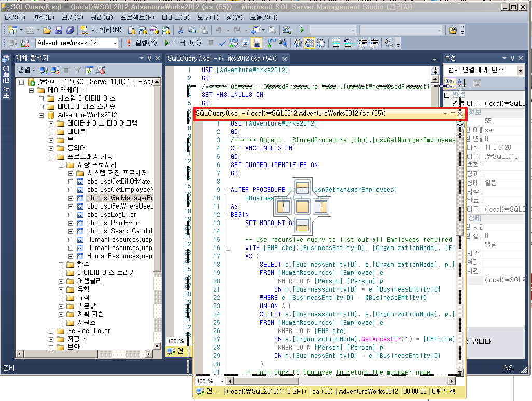Click the Change Connection icon
The width and height of the screenshot is (532, 401).
(24, 43)
